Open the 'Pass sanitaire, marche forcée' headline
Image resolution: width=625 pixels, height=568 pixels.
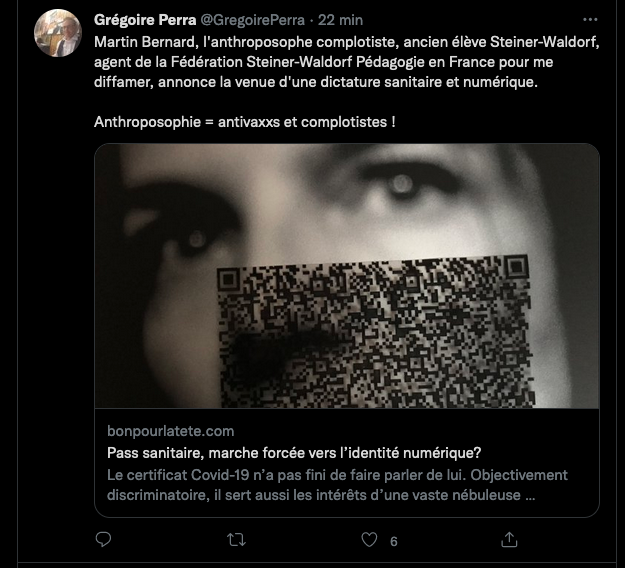(x=294, y=453)
